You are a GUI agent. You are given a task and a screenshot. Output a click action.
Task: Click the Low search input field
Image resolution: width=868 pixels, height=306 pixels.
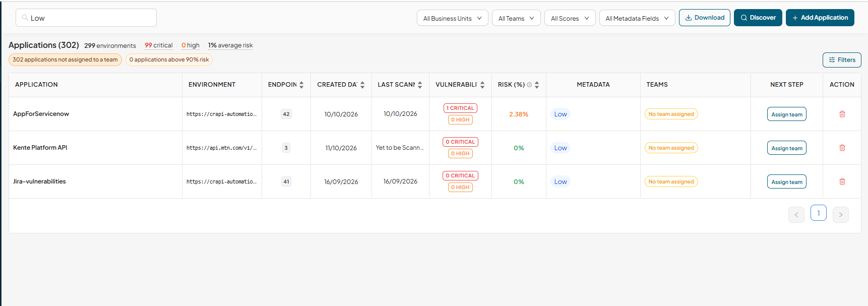(x=86, y=18)
